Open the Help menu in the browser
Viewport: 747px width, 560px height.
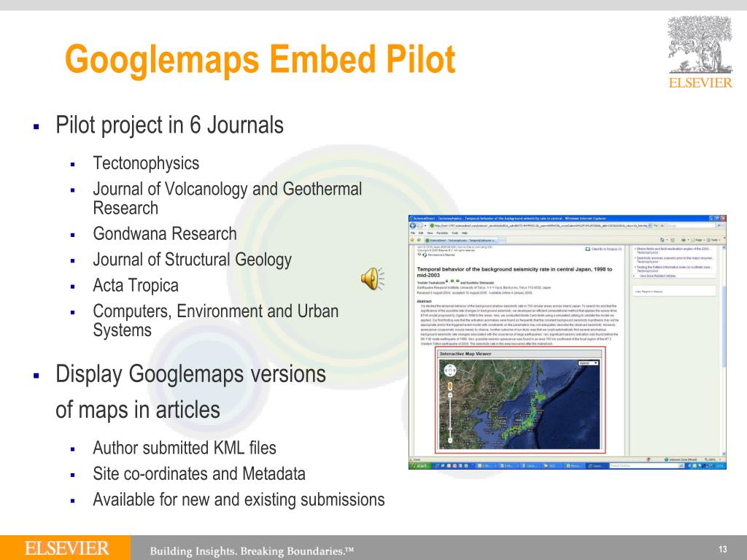click(x=465, y=233)
